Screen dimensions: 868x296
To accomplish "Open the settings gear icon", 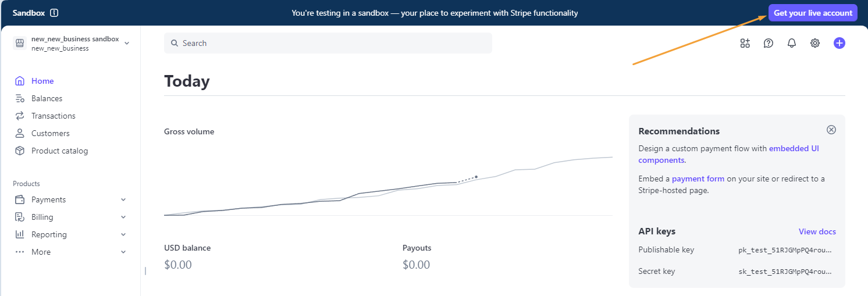I will tap(815, 43).
